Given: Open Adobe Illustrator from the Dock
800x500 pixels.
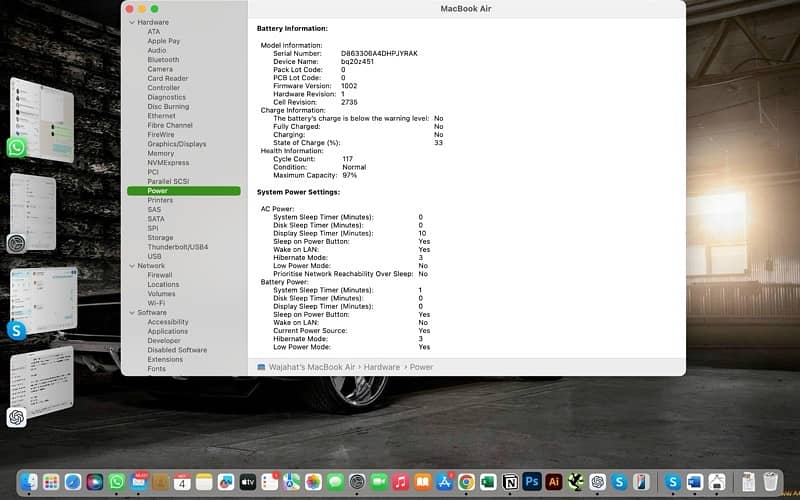Looking at the screenshot, I should [554, 482].
